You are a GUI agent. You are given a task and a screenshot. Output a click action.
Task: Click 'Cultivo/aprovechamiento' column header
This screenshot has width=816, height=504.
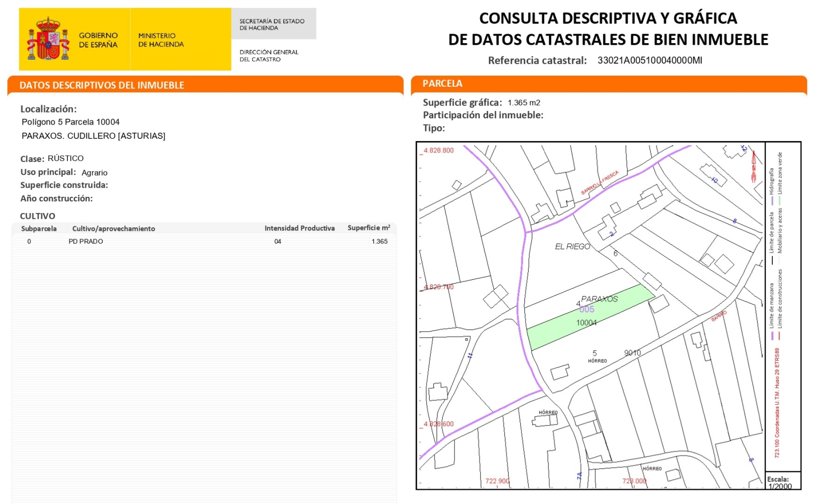[114, 229]
